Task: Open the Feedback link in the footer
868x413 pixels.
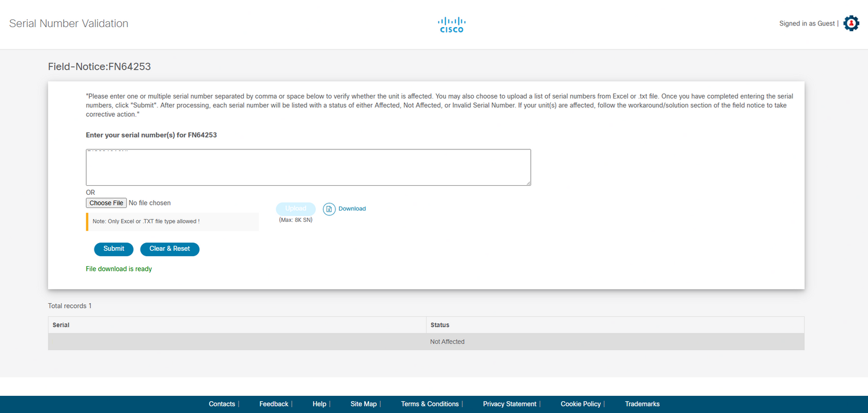Action: tap(273, 404)
